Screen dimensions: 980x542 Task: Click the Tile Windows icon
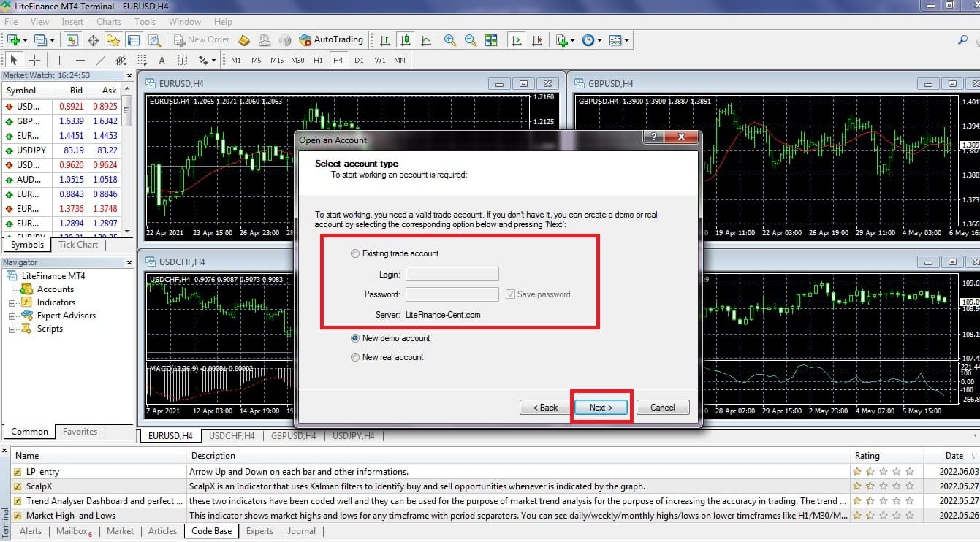pos(491,40)
